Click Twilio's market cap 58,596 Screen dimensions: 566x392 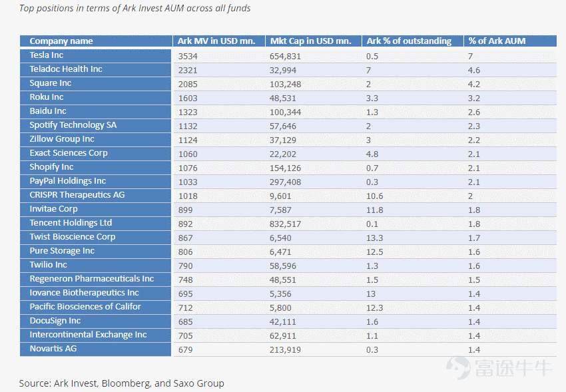(283, 266)
